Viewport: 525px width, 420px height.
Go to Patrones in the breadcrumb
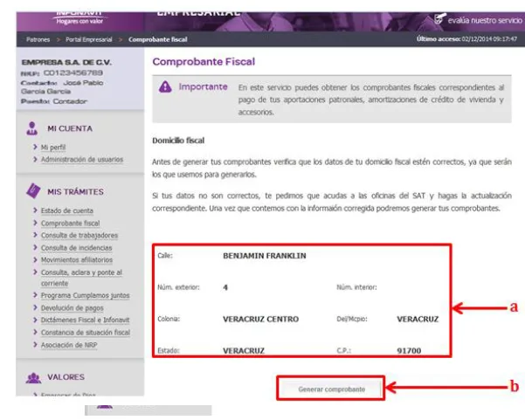coord(38,39)
